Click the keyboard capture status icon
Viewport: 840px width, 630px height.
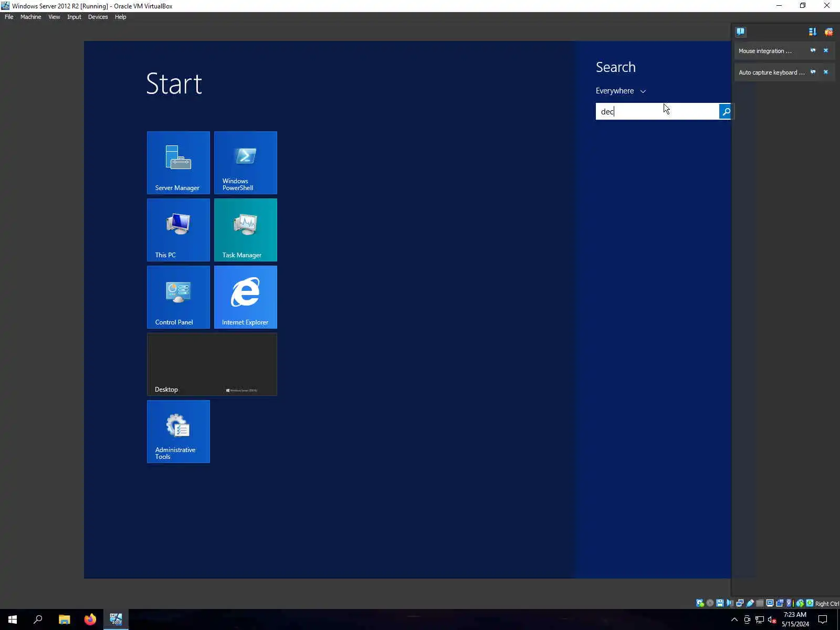click(810, 603)
